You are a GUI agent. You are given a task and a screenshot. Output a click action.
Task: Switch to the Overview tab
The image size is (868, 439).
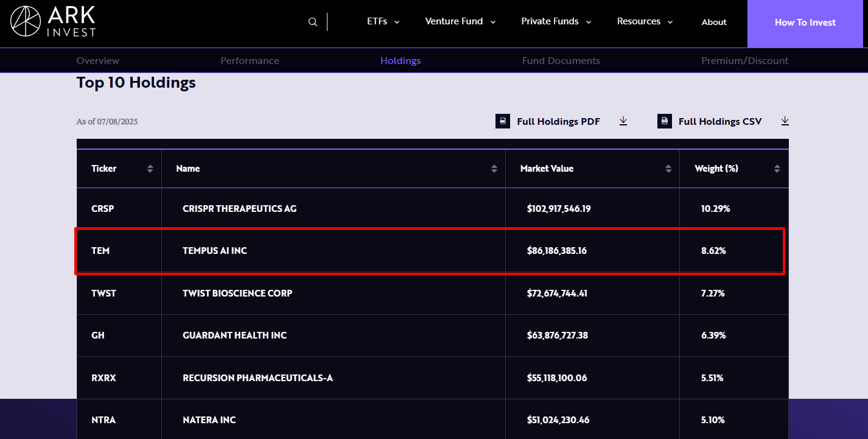click(x=98, y=61)
